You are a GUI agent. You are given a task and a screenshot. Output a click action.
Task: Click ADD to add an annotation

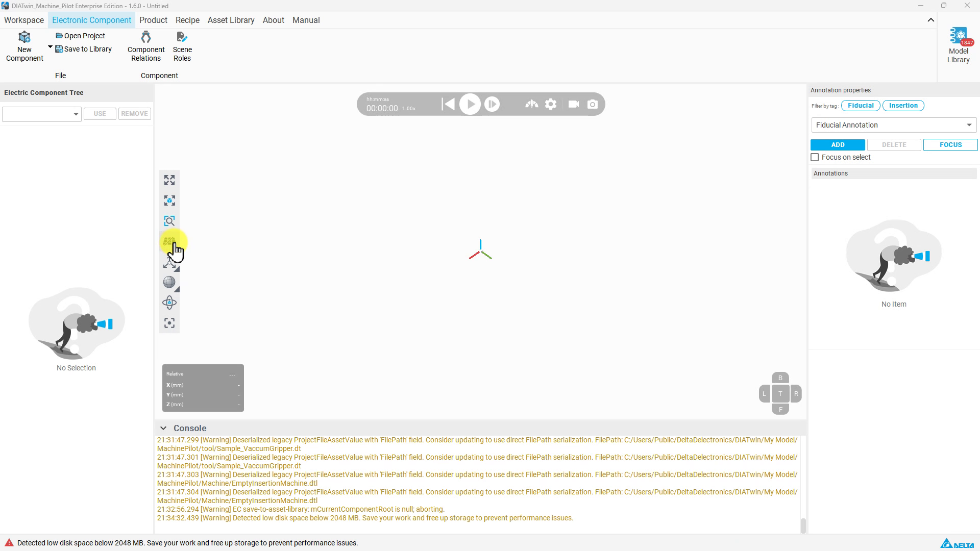838,145
